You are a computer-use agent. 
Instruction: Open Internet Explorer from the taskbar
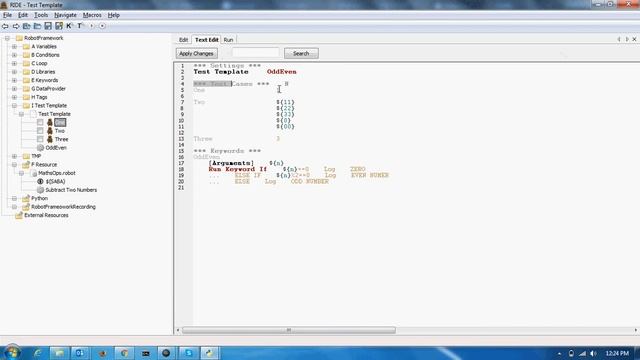point(38,353)
